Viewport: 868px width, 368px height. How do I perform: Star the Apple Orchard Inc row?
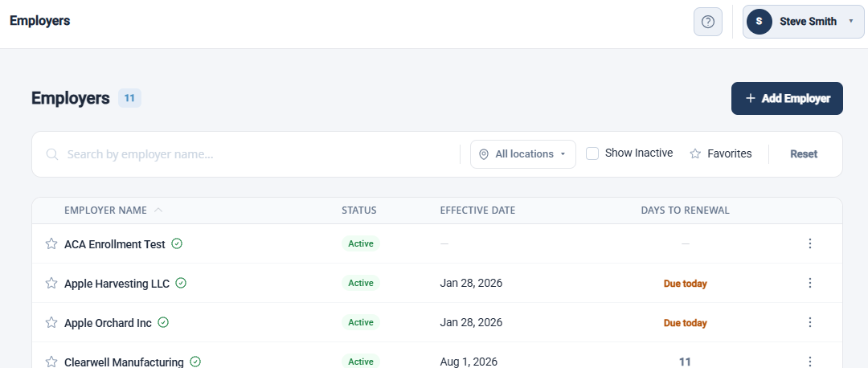pos(51,322)
